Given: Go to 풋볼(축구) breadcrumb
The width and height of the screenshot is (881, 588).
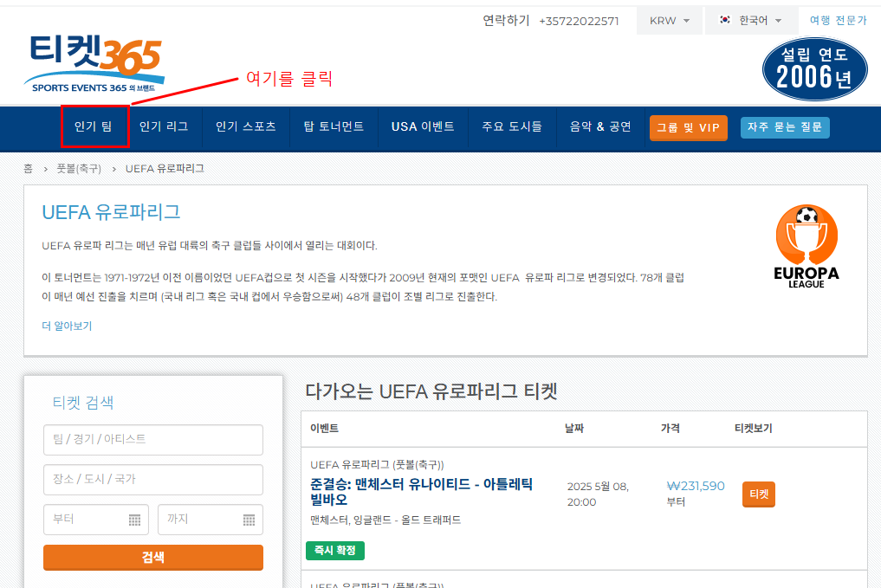Looking at the screenshot, I should (79, 169).
